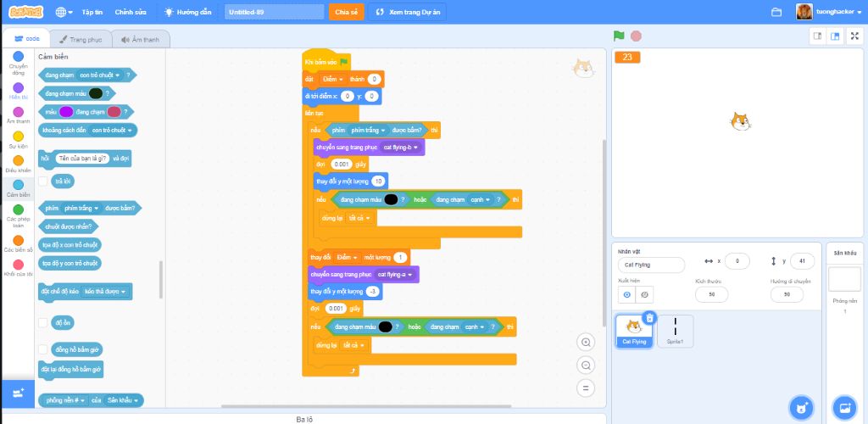This screenshot has width=868, height=424.
Task: Click the purple color swatch in palette
Action: coord(66,112)
